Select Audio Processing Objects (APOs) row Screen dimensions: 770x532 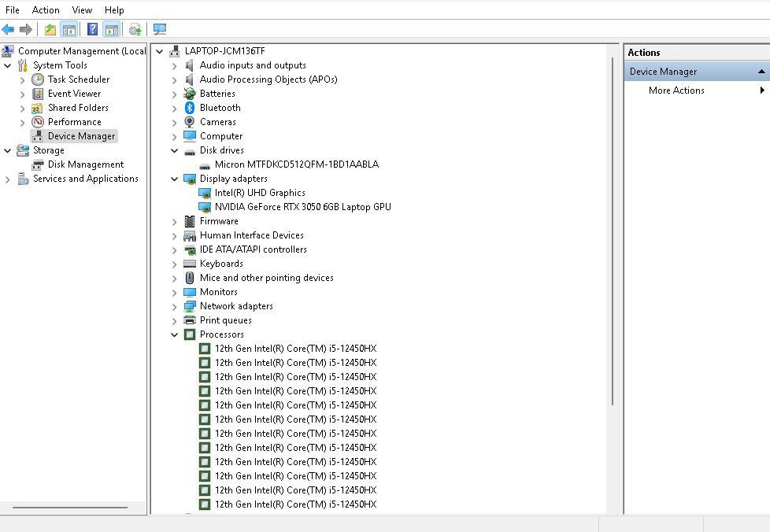[268, 79]
